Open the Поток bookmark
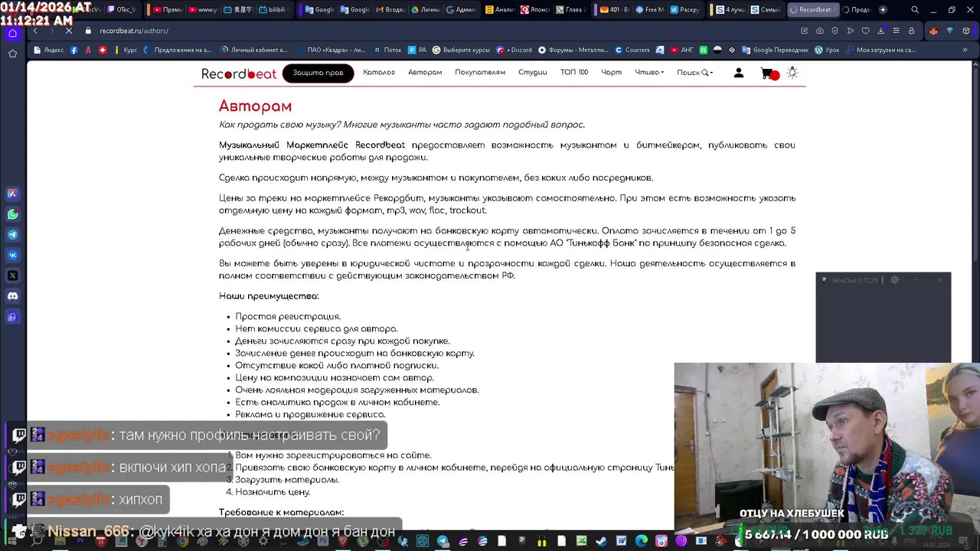Screen dimensions: 980x551 (387, 50)
